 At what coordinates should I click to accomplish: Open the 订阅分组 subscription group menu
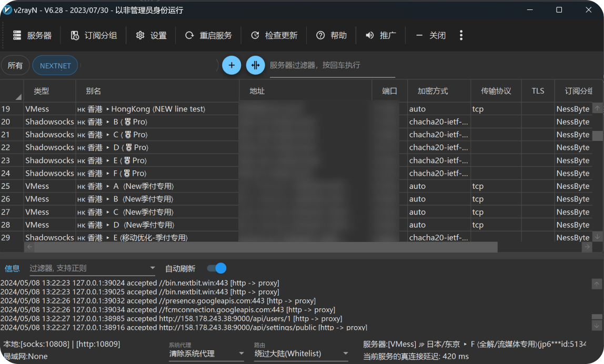(x=94, y=35)
